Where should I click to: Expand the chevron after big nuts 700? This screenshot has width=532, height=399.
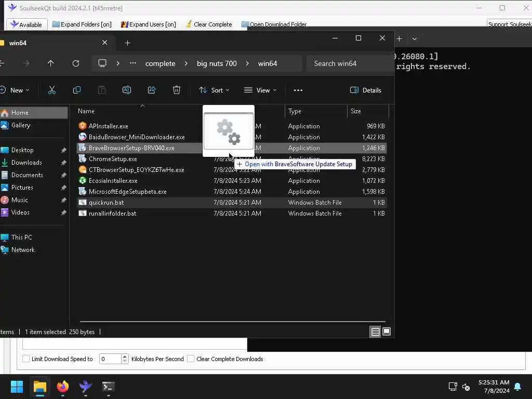click(x=247, y=63)
